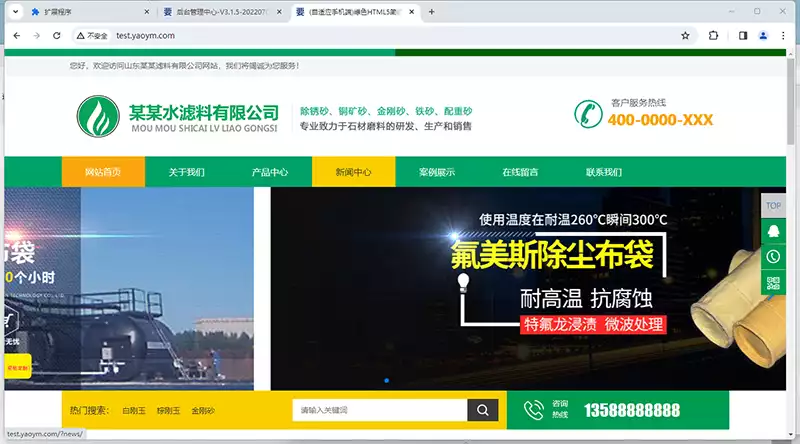Toggle the browser side panel

point(743,35)
